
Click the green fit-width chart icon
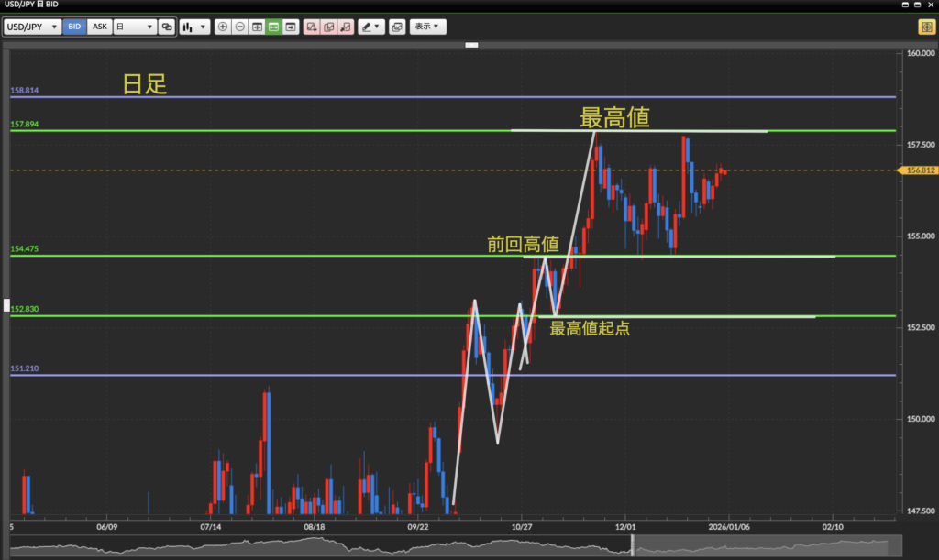click(x=273, y=27)
